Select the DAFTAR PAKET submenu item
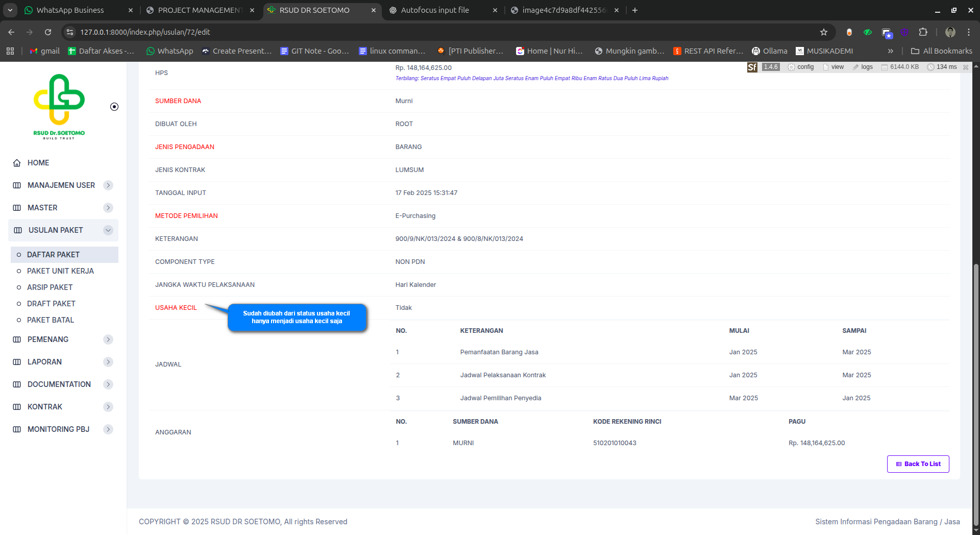Image resolution: width=980 pixels, height=535 pixels. click(53, 255)
